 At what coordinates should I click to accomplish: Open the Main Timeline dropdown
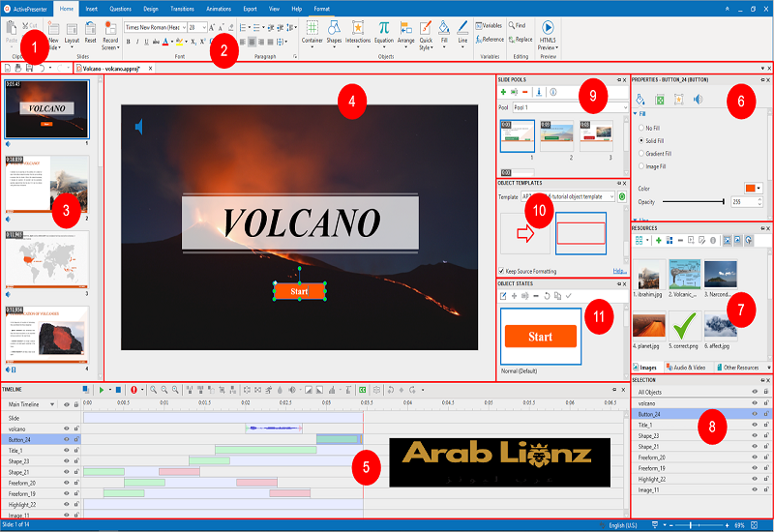point(52,404)
